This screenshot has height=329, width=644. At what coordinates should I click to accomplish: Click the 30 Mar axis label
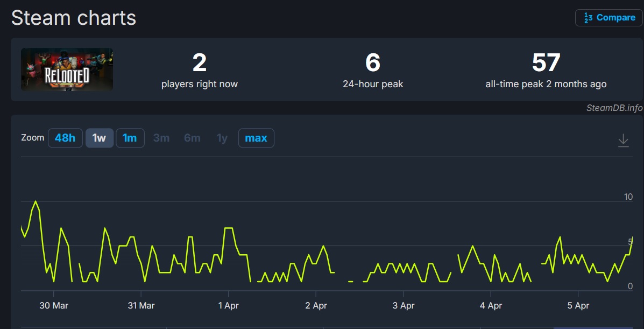click(53, 306)
